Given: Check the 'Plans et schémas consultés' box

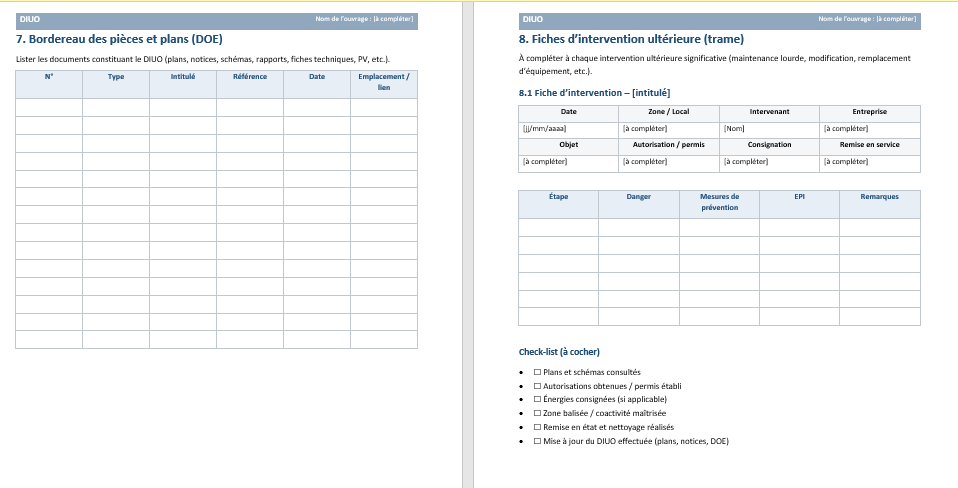Looking at the screenshot, I should coord(537,372).
